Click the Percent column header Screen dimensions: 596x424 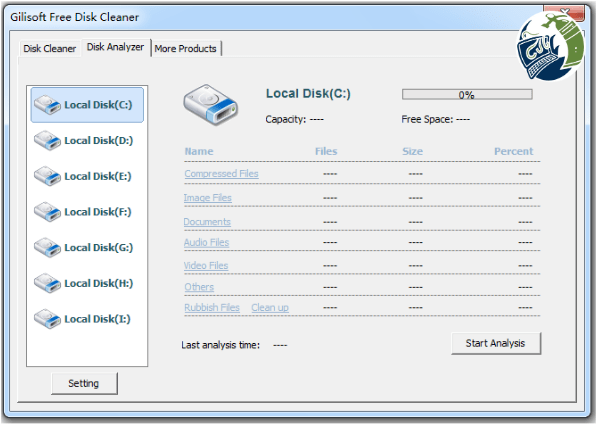point(514,151)
